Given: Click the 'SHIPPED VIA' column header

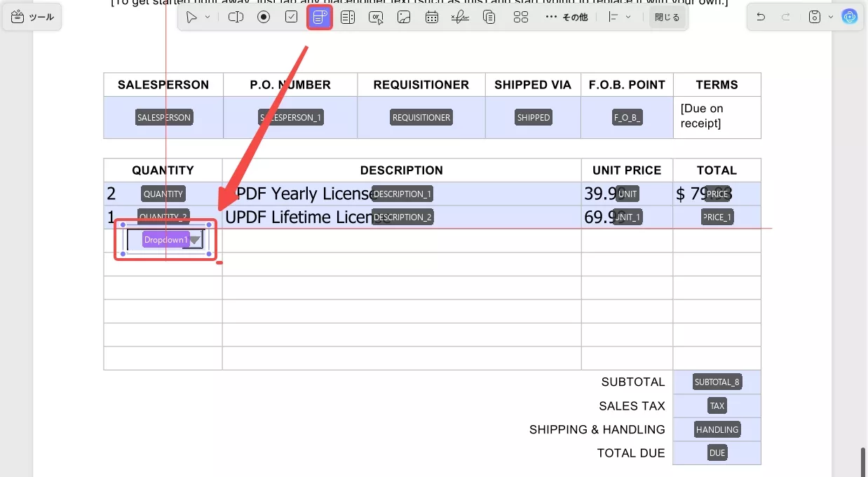Looking at the screenshot, I should [533, 85].
